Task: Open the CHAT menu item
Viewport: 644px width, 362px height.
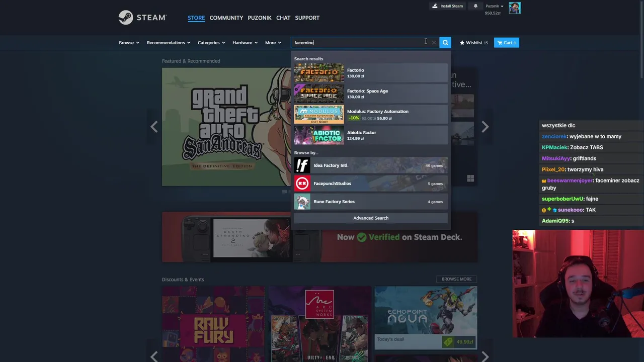Action: [x=283, y=18]
